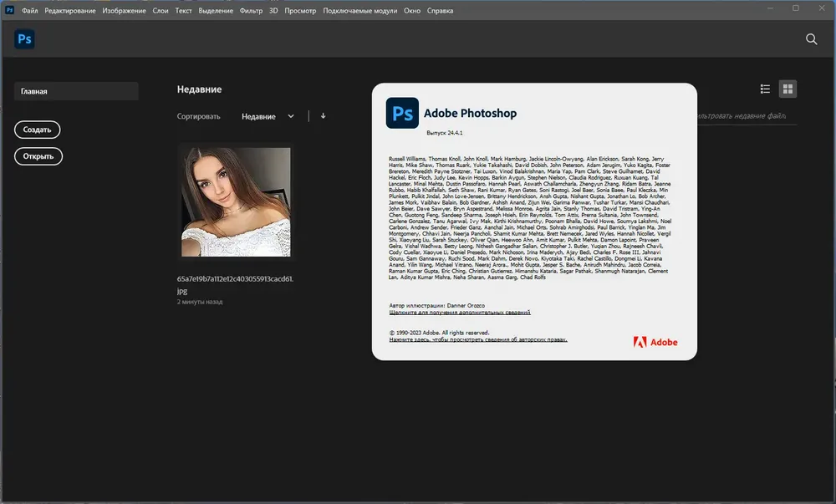
Task: Open the 3D menu
Action: (x=273, y=11)
